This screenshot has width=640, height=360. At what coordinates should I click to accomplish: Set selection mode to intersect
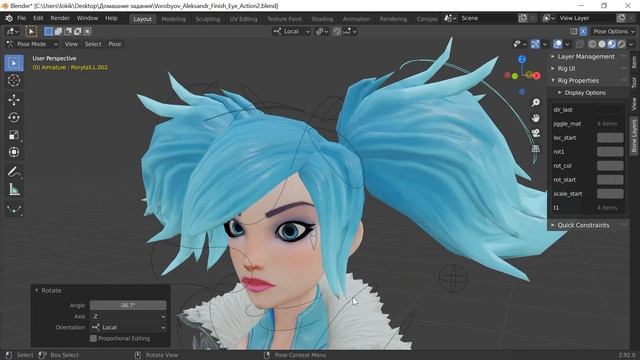(x=87, y=31)
